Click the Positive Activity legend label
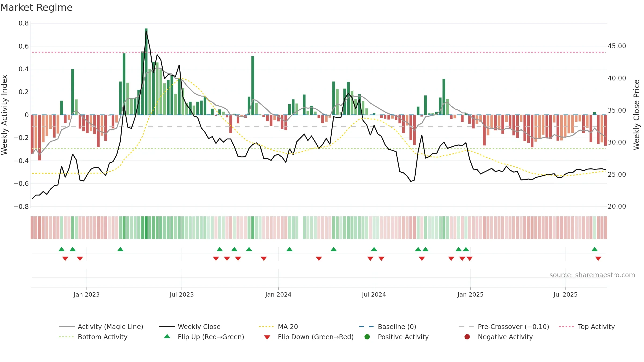The height and width of the screenshot is (362, 644). 403,337
